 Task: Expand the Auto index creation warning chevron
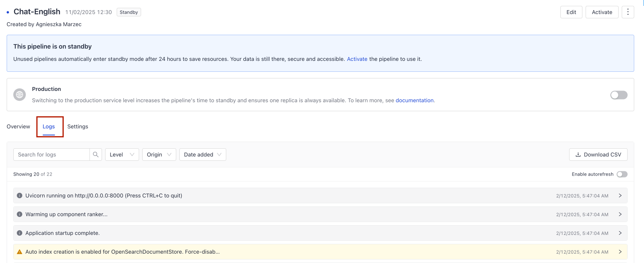click(x=620, y=252)
